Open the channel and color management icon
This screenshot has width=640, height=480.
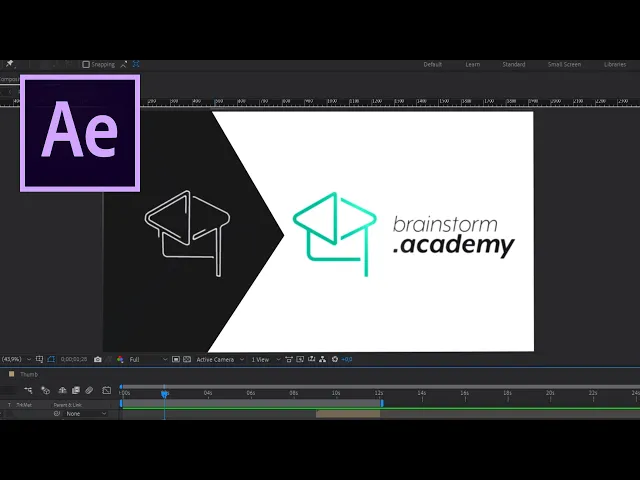[x=120, y=359]
